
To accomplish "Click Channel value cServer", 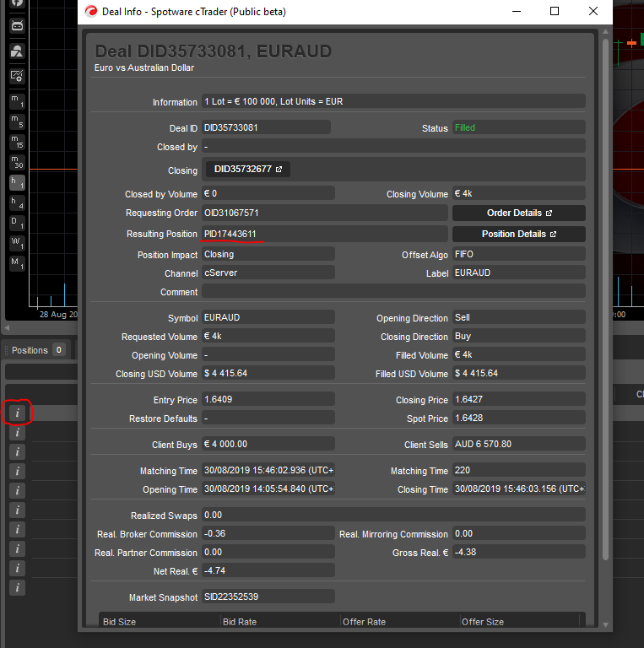I will tap(268, 273).
